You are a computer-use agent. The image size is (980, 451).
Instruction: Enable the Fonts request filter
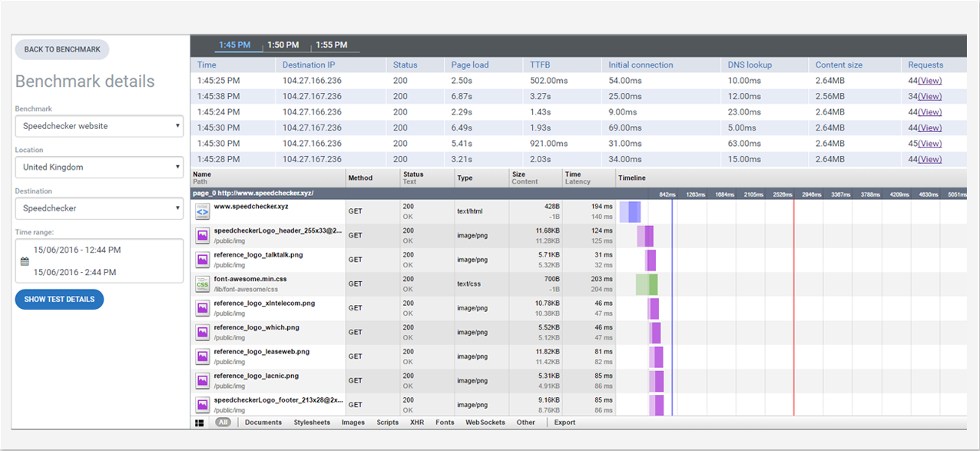pyautogui.click(x=444, y=422)
